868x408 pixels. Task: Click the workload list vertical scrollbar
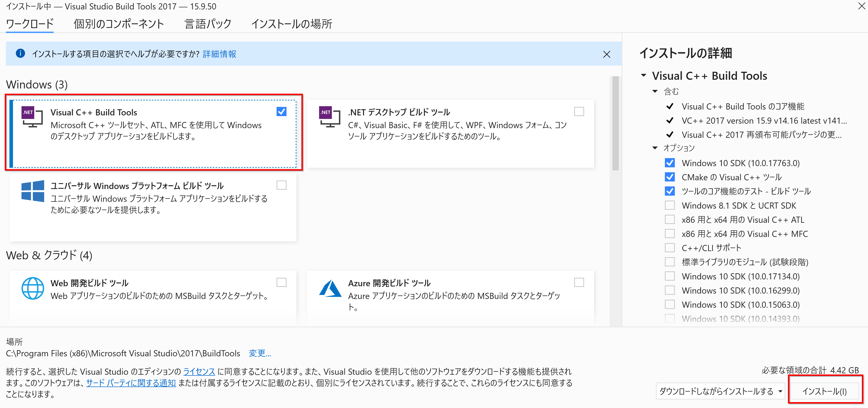[615, 123]
